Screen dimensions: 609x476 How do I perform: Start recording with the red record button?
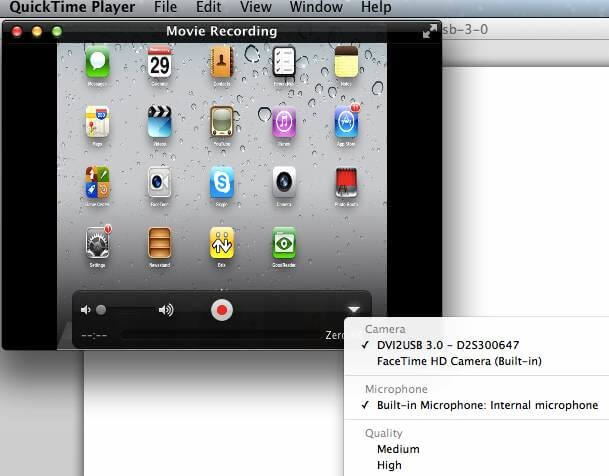(x=222, y=310)
